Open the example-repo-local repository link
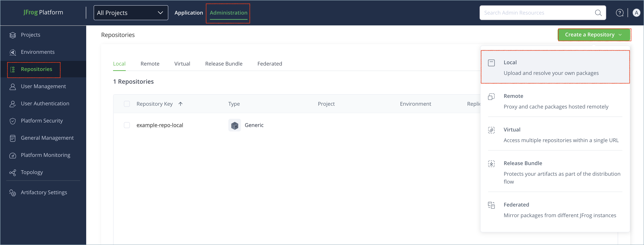 coord(160,125)
